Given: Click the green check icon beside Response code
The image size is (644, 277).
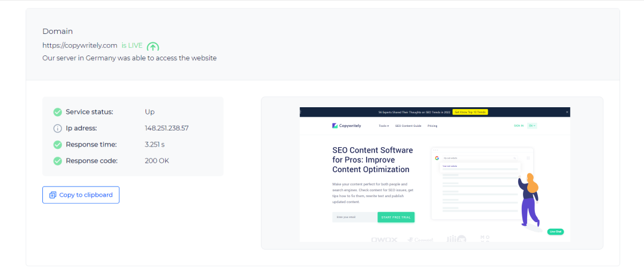Looking at the screenshot, I should click(57, 161).
